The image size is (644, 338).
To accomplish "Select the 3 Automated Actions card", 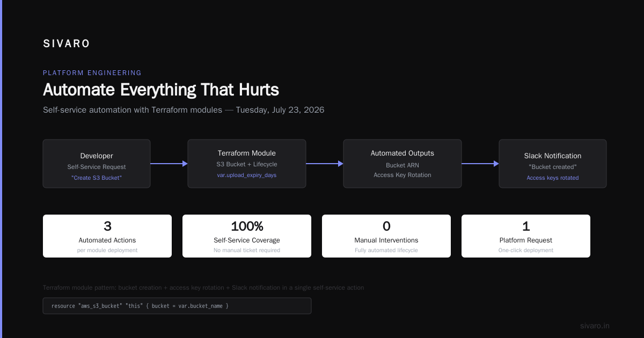I will tap(107, 236).
